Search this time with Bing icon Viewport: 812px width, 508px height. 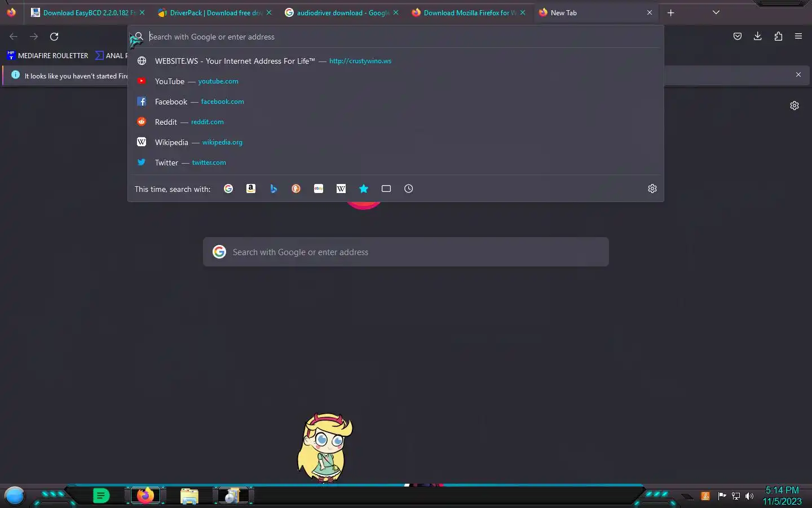pyautogui.click(x=273, y=189)
